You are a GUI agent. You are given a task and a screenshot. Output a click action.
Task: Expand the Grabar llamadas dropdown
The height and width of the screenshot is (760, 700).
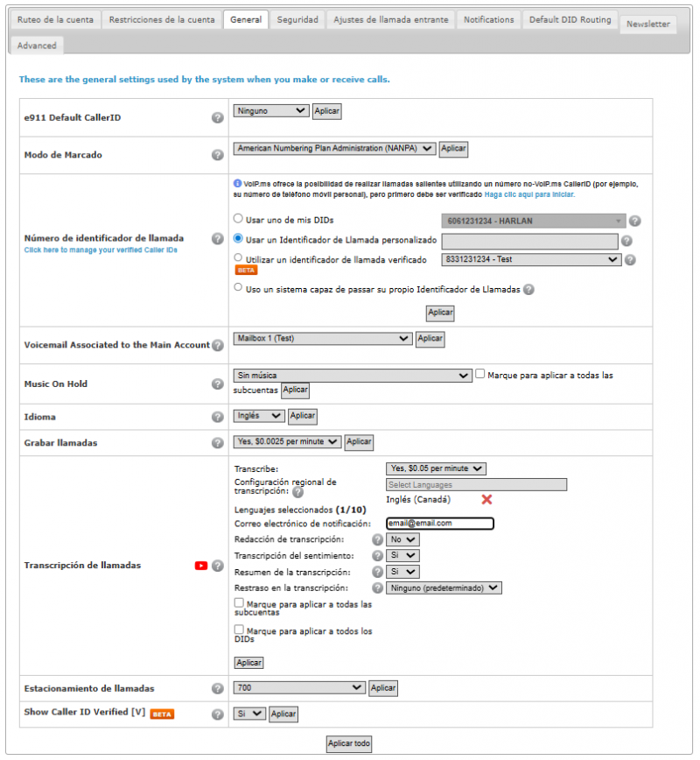pos(287,441)
